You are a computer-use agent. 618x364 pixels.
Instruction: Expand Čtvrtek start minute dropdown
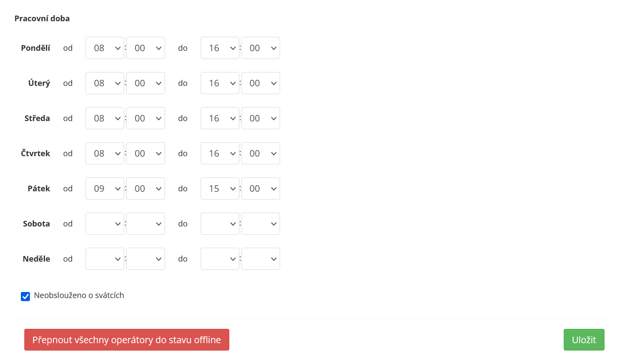coord(145,154)
